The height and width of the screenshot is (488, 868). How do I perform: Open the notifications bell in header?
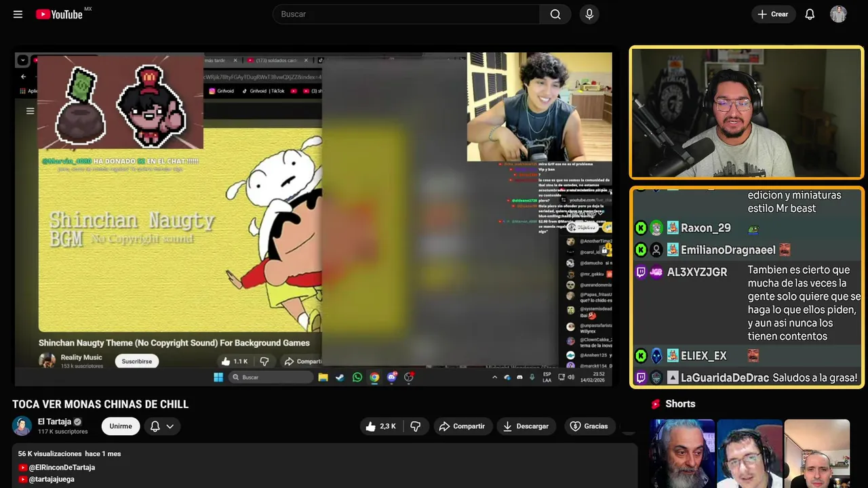pyautogui.click(x=810, y=14)
